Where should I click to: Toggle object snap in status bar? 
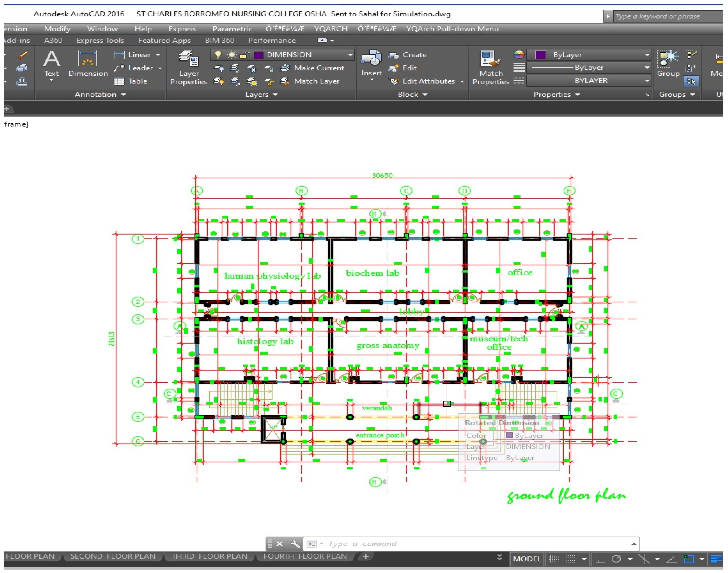coord(689,559)
